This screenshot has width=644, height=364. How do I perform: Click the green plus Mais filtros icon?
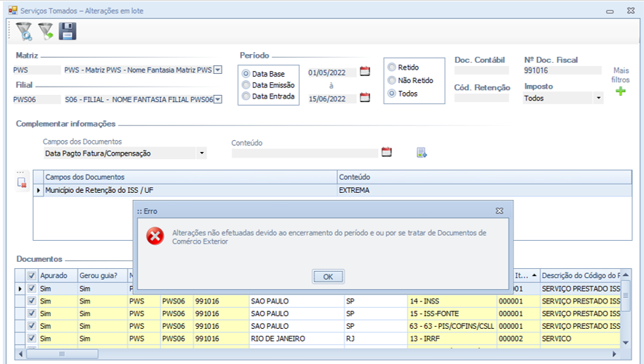[x=620, y=92]
